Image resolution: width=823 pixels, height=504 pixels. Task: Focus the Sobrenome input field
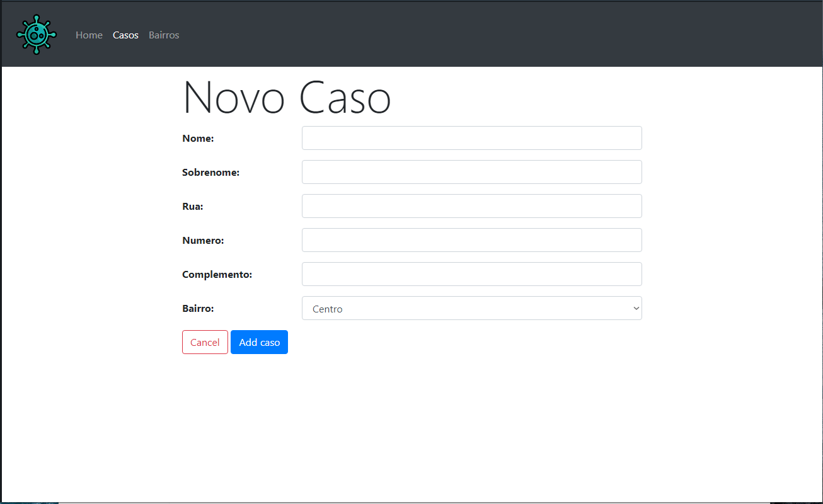[x=471, y=172]
